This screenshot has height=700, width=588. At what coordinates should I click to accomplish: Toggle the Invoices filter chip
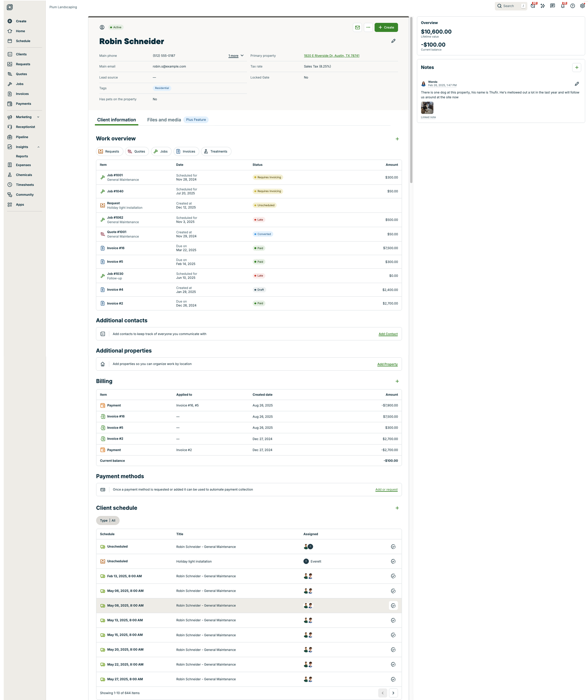[x=186, y=151]
